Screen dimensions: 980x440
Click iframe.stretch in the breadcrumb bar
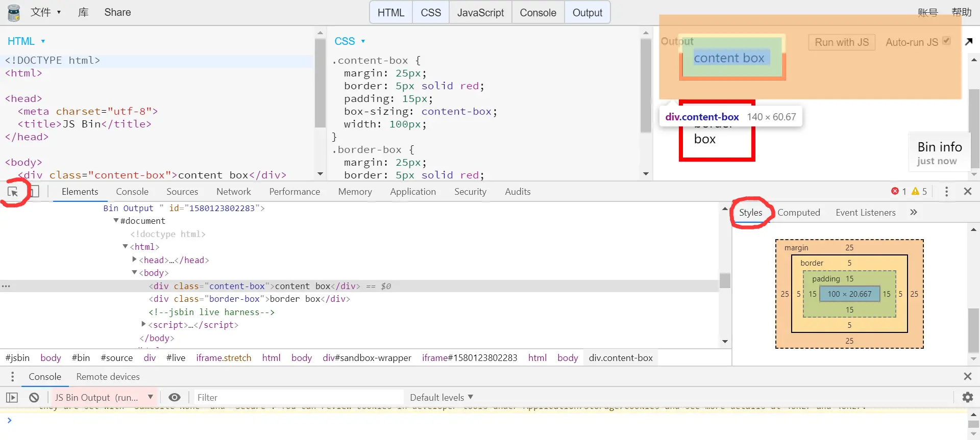coord(224,358)
